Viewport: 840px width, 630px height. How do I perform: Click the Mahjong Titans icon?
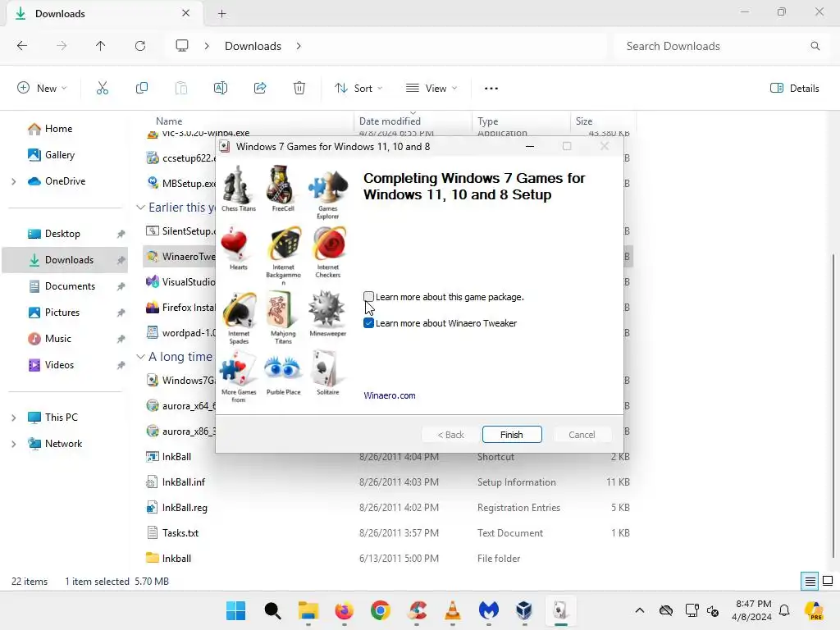coord(281,309)
